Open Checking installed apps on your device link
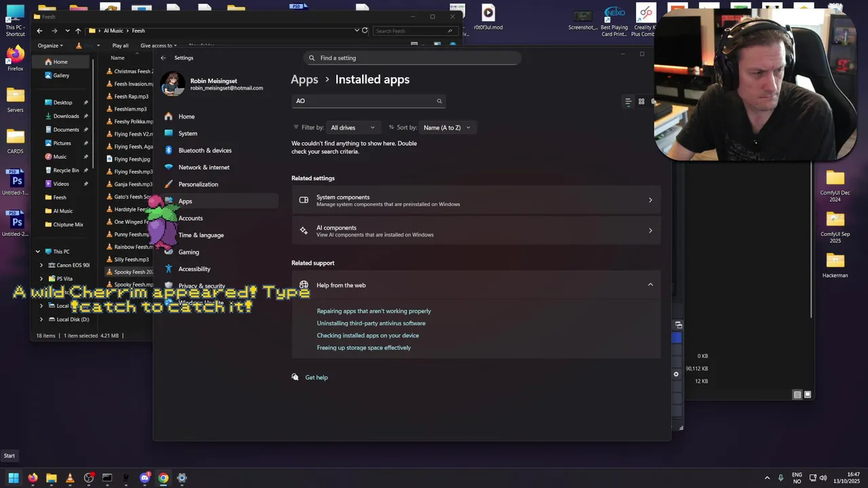 [x=368, y=335]
